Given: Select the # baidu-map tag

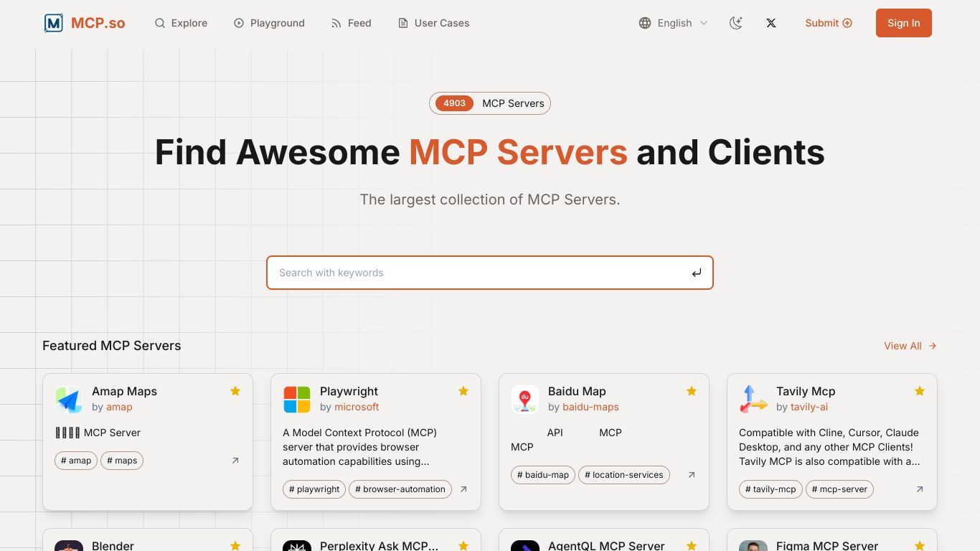Looking at the screenshot, I should 543,475.
